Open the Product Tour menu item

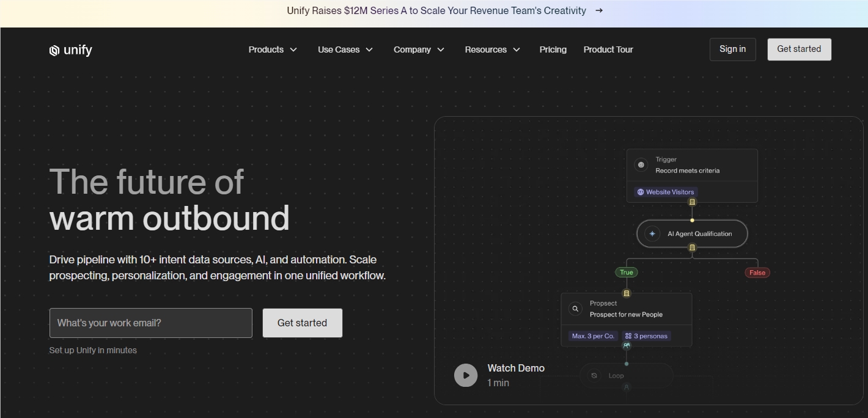pyautogui.click(x=608, y=50)
